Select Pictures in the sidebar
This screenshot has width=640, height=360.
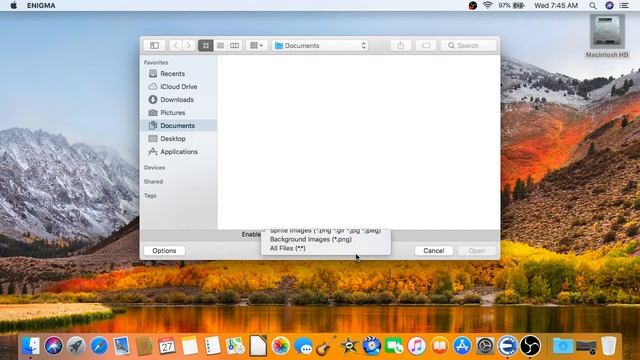tap(178, 113)
